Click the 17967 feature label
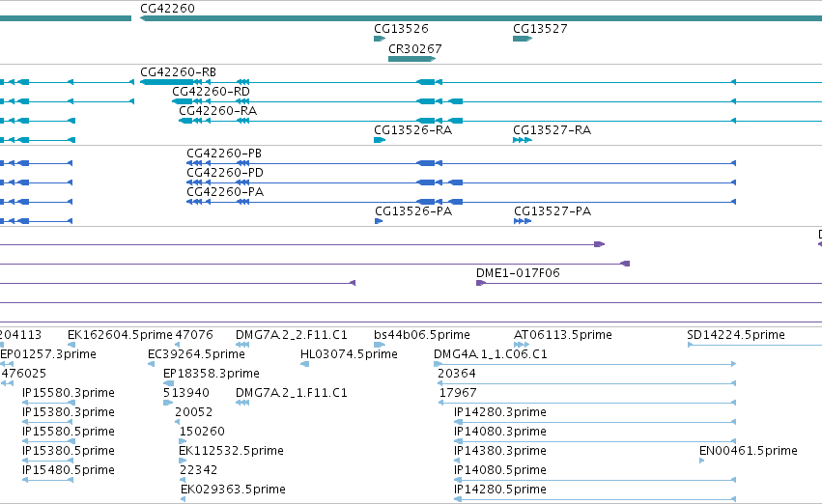822x504 pixels. (x=458, y=393)
